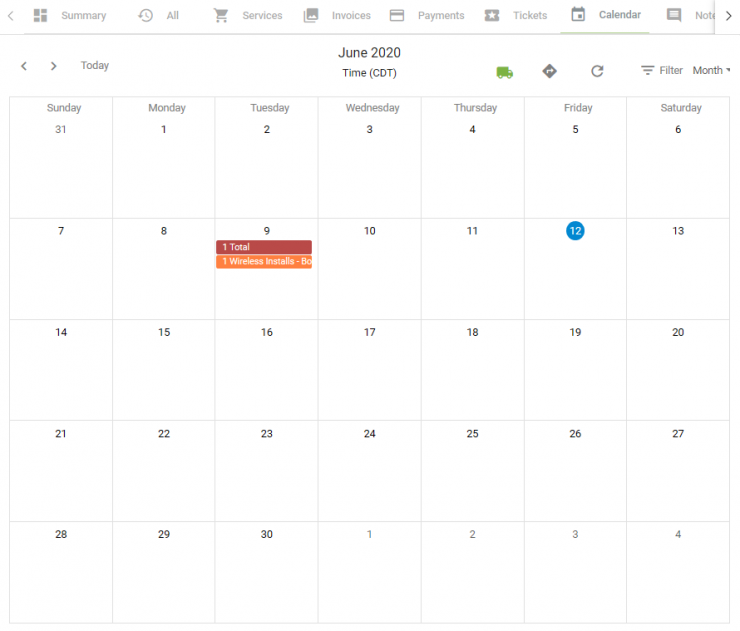Screen dimensions: 740x631
Task: Select Friday June 26
Action: pyautogui.click(x=575, y=434)
